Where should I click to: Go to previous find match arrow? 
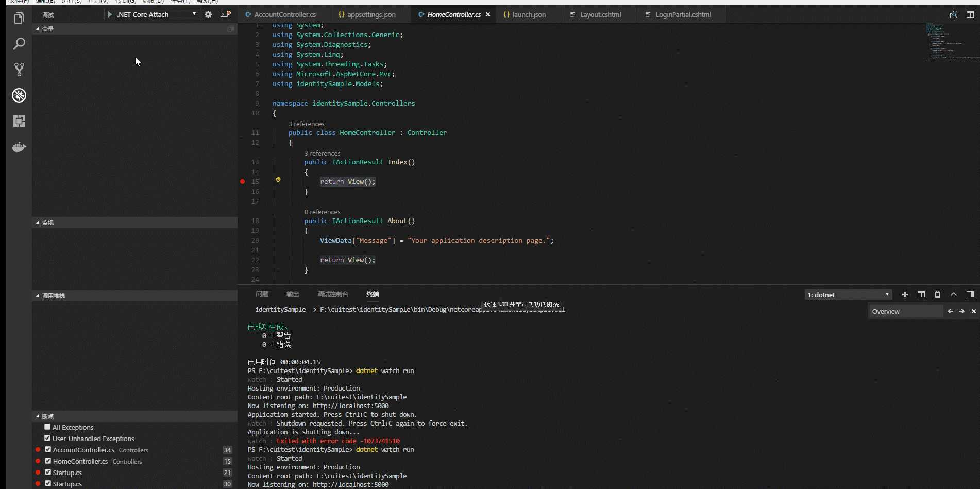(951, 311)
